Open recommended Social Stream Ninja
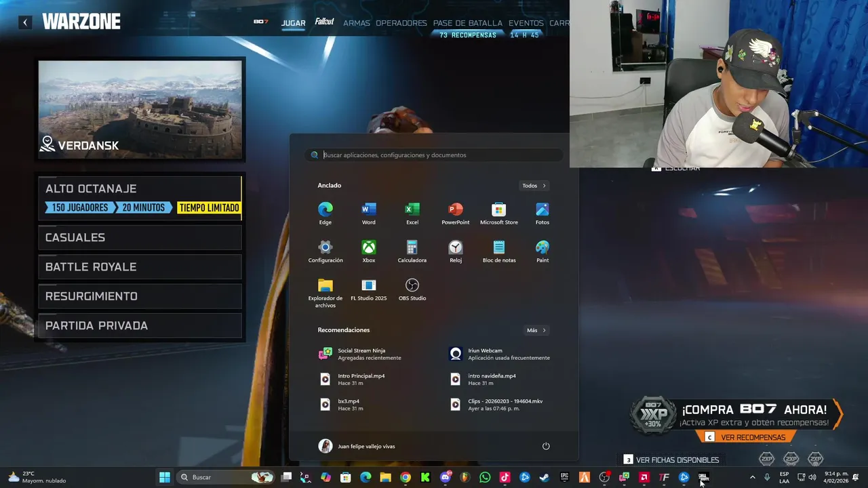The image size is (868, 488). pyautogui.click(x=361, y=354)
